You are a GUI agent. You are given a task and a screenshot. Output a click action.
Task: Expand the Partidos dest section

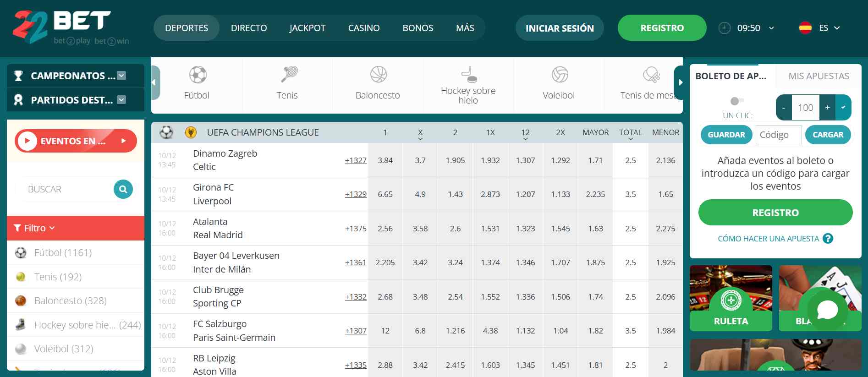[x=121, y=100]
